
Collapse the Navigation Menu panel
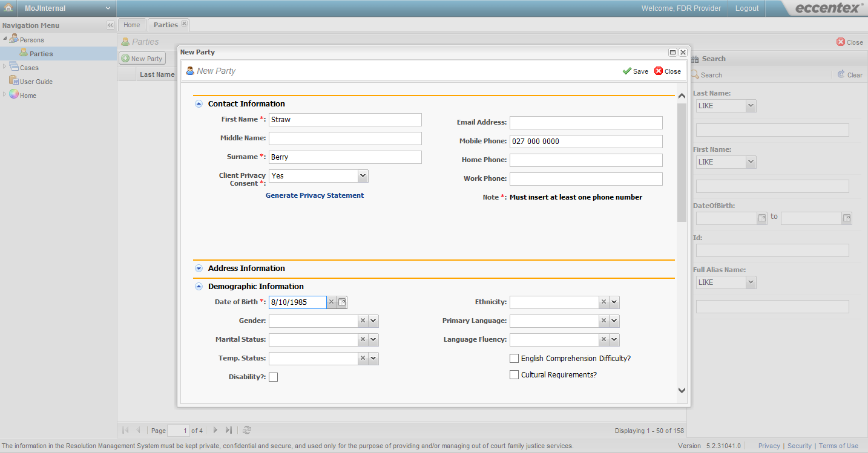pos(110,25)
